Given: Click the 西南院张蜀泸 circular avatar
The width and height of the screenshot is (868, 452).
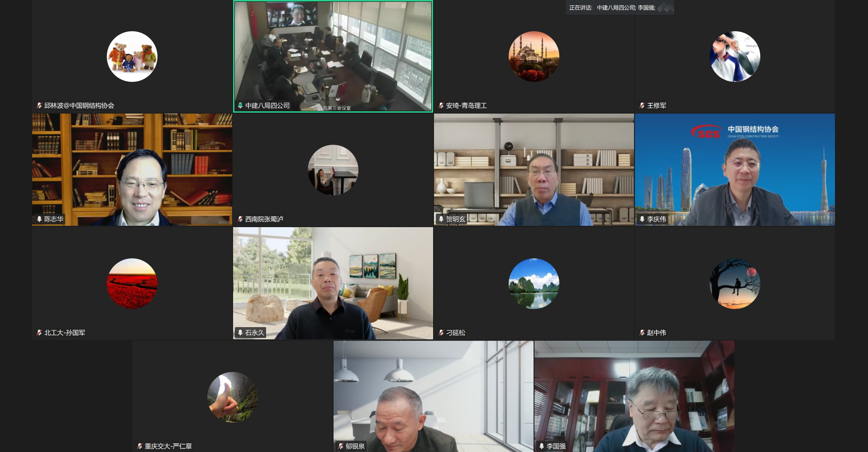Looking at the screenshot, I should pos(333,170).
